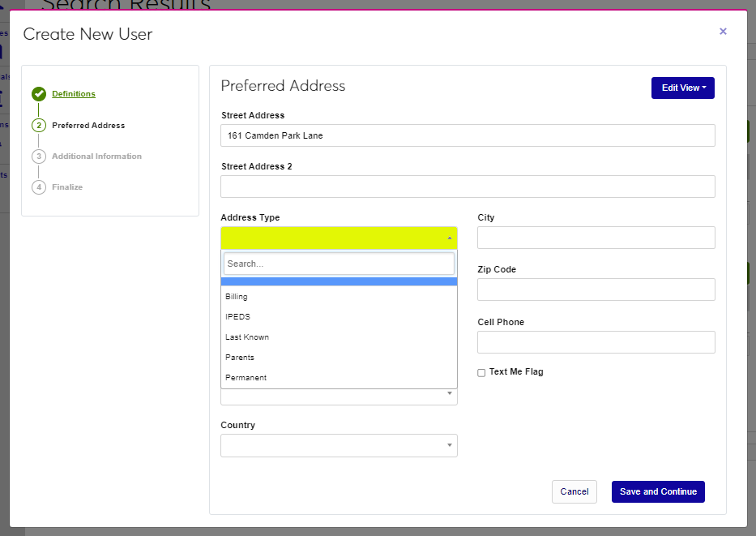The width and height of the screenshot is (756, 536).
Task: Select the Last Known option
Action: point(247,337)
